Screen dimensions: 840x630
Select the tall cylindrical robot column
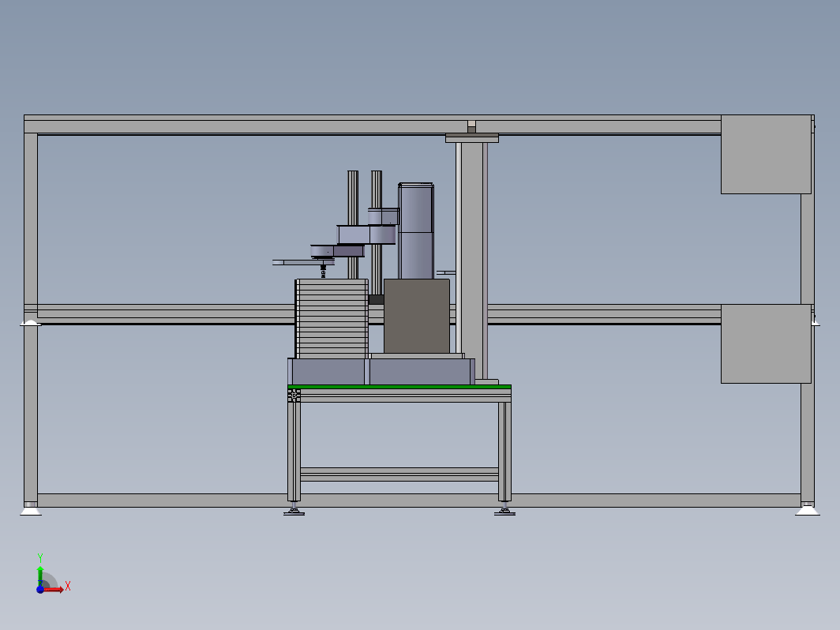(416, 231)
